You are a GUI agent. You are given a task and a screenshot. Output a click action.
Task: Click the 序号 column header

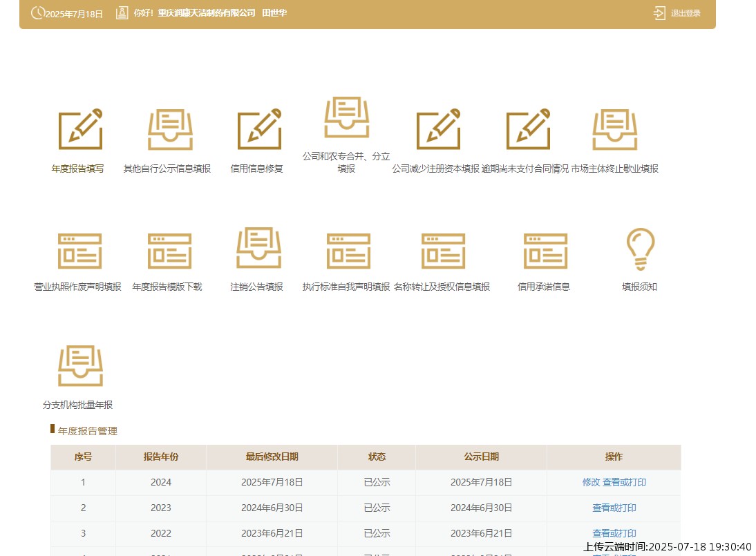pos(83,457)
